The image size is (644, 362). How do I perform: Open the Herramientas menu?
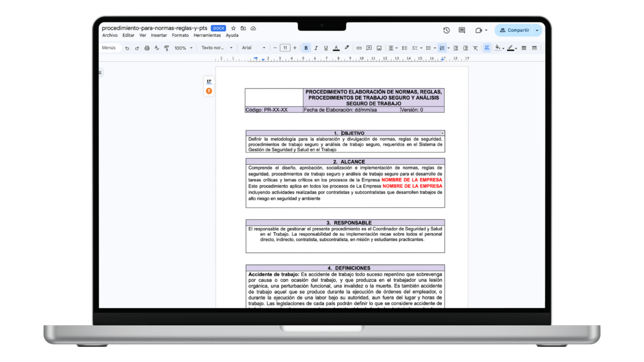click(207, 35)
